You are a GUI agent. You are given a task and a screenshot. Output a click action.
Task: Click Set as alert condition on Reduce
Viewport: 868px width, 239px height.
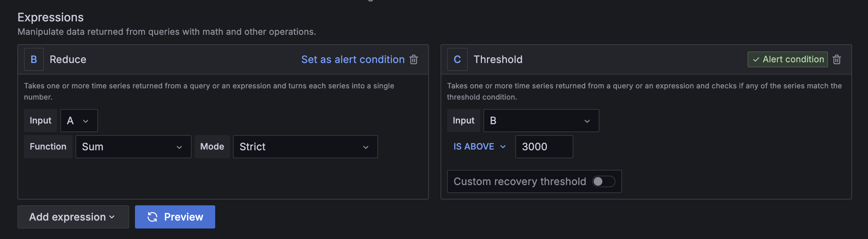[x=353, y=59]
